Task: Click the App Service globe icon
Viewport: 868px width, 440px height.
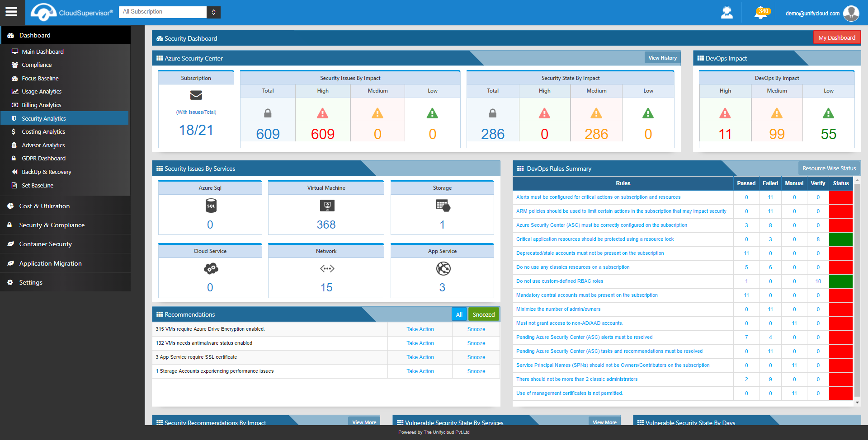Action: 443,269
